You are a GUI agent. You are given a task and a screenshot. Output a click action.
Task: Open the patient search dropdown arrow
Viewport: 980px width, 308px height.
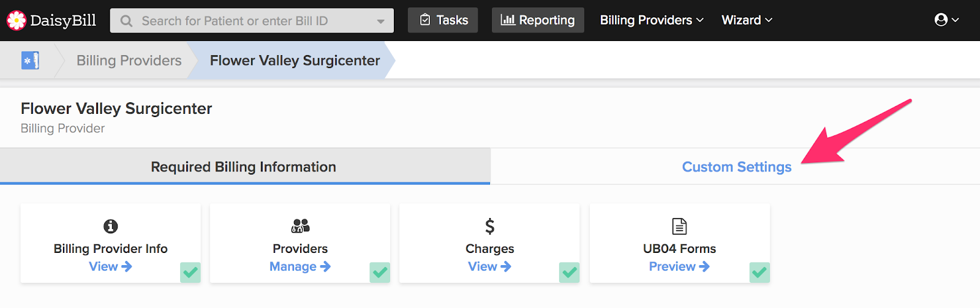[380, 21]
